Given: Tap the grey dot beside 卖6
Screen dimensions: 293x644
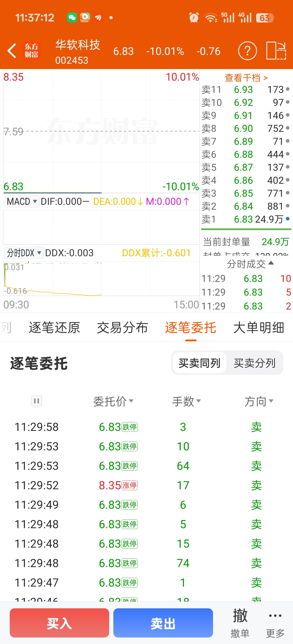Looking at the screenshot, I should (287, 154).
